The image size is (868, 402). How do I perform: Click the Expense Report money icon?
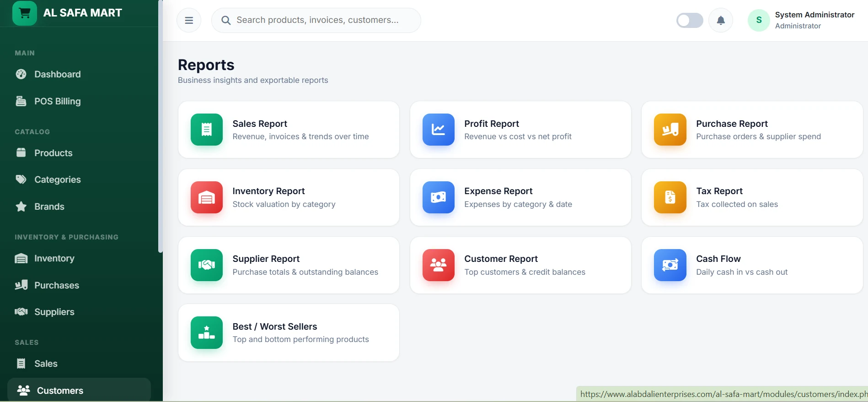pyautogui.click(x=439, y=197)
